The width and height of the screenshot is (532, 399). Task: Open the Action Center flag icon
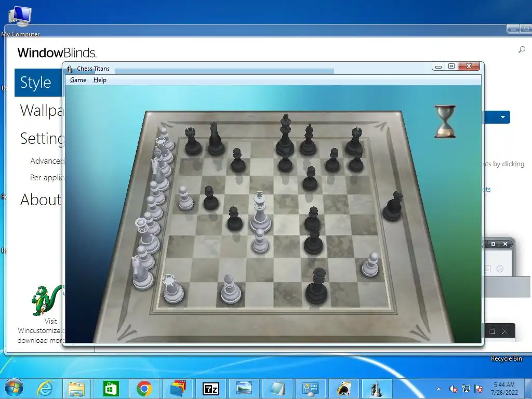(x=478, y=389)
